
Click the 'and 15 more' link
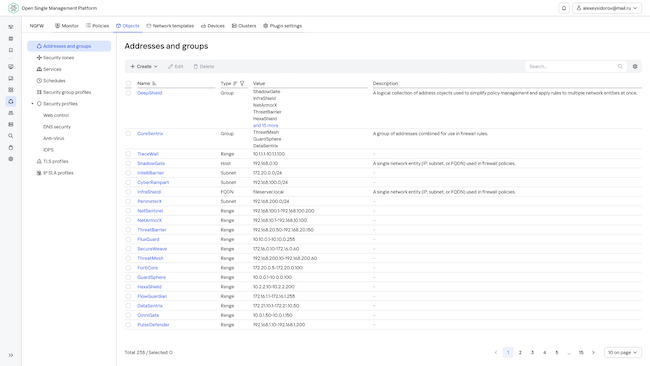pos(266,125)
